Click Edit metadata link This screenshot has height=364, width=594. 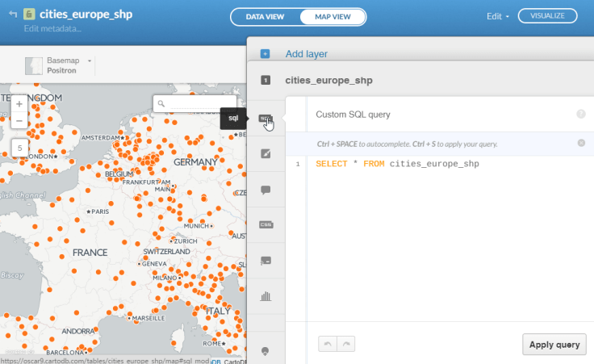(52, 28)
